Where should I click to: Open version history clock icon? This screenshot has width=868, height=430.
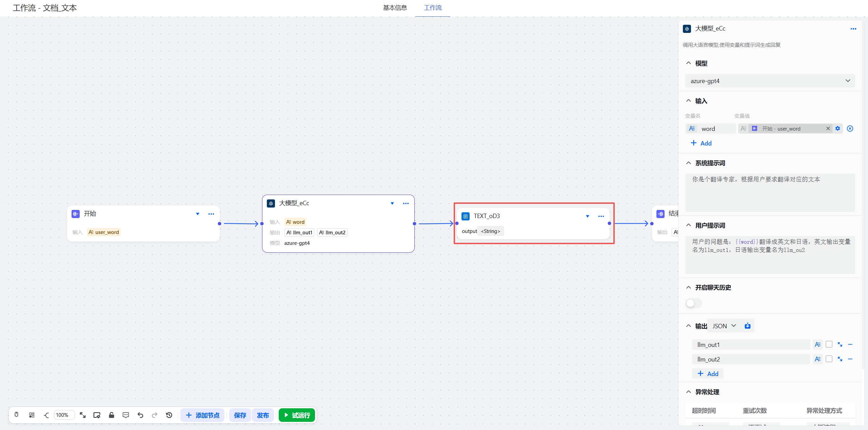[169, 415]
